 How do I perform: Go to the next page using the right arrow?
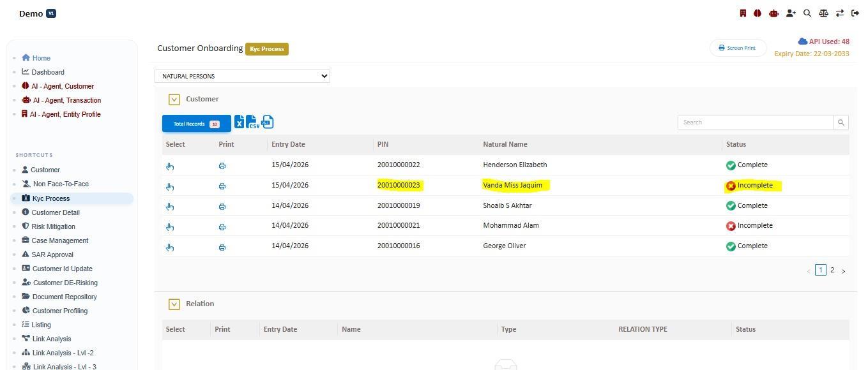[843, 271]
